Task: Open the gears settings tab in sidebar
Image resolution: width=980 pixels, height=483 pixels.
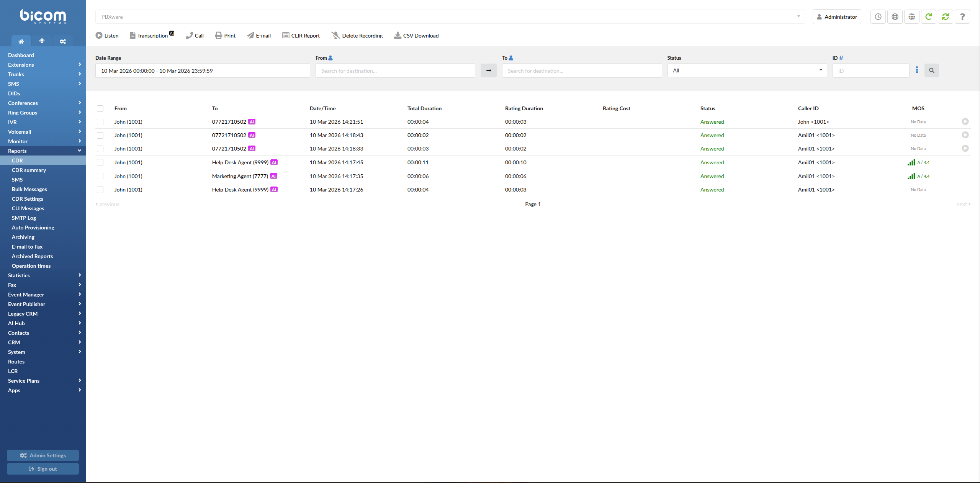Action: point(63,41)
